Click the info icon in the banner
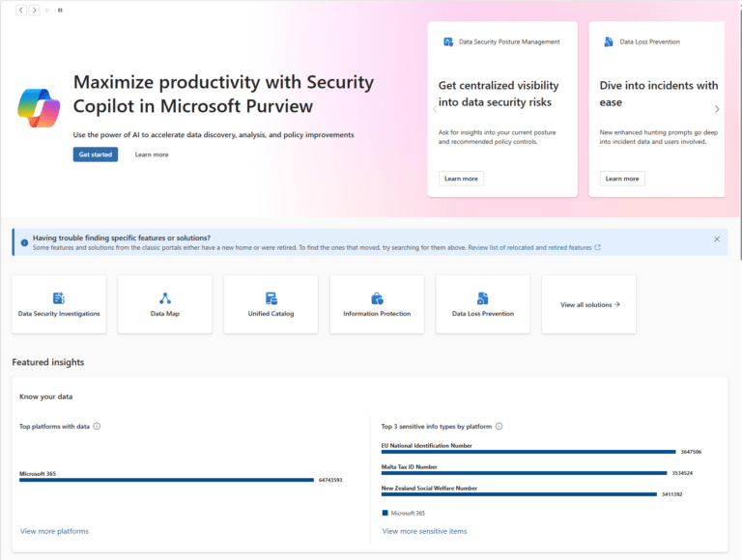Viewport: 742px width, 560px height. (x=24, y=242)
